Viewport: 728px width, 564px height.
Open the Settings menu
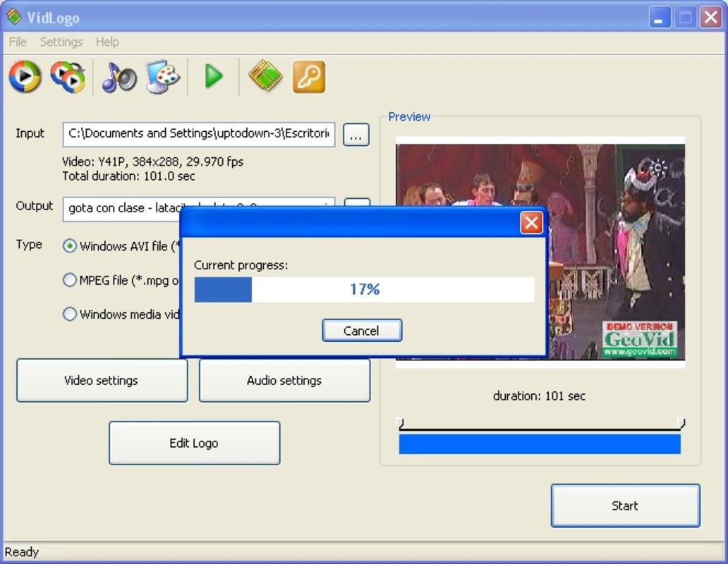[61, 42]
